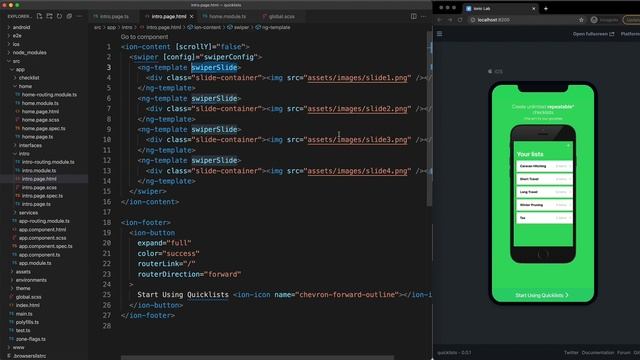Viewport: 640px width, 360px height.
Task: Click the Documentation link in Ionic Lab footer
Action: (598, 352)
